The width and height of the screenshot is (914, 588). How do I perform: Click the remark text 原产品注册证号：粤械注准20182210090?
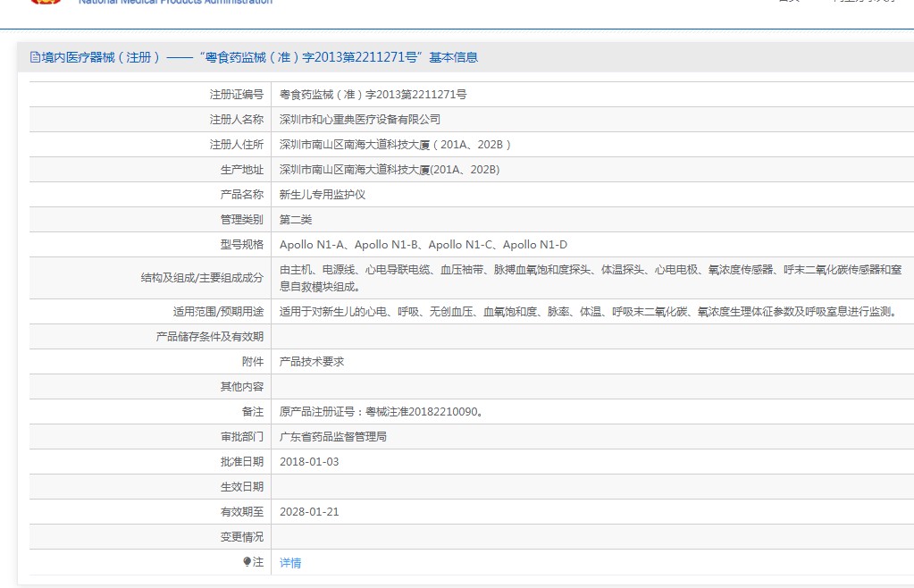click(x=382, y=412)
